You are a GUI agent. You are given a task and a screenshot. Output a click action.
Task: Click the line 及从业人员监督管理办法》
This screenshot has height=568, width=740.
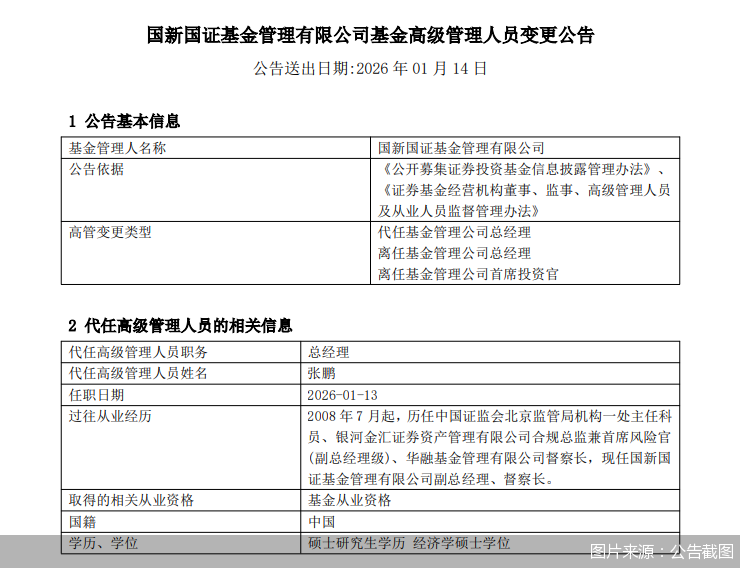(x=459, y=211)
